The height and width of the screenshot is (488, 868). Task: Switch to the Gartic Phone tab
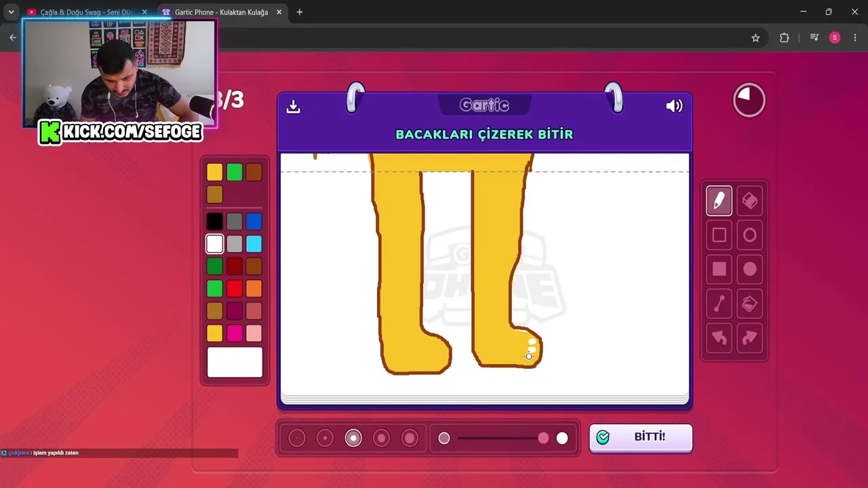(x=222, y=12)
